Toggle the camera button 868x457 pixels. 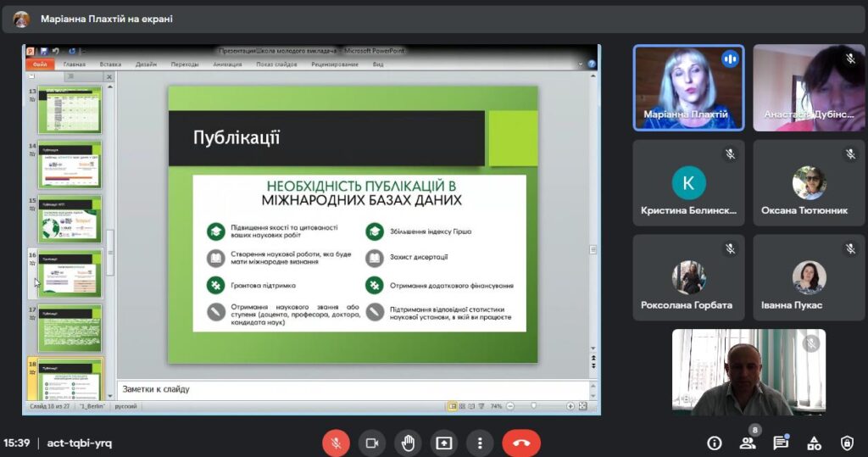pyautogui.click(x=371, y=443)
